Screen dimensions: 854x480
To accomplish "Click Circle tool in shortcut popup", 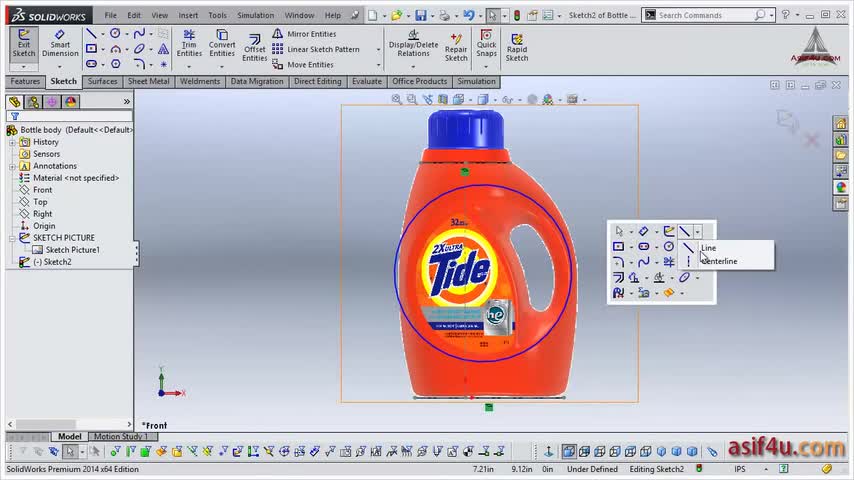I will coord(669,247).
